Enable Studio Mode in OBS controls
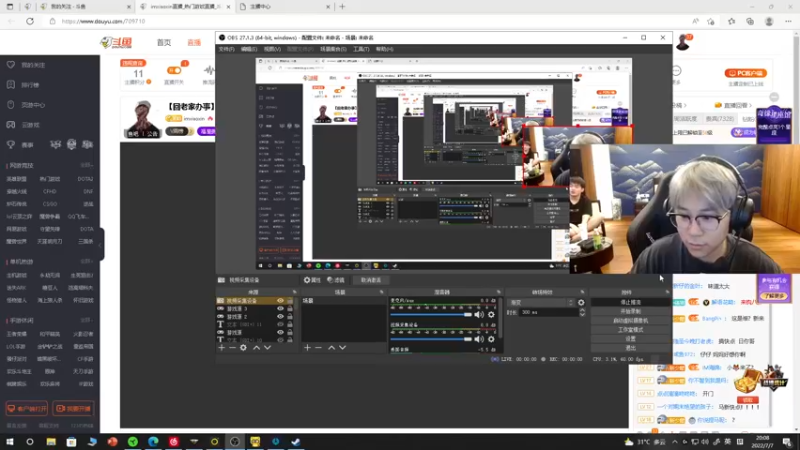This screenshot has height=450, width=800. 631,330
